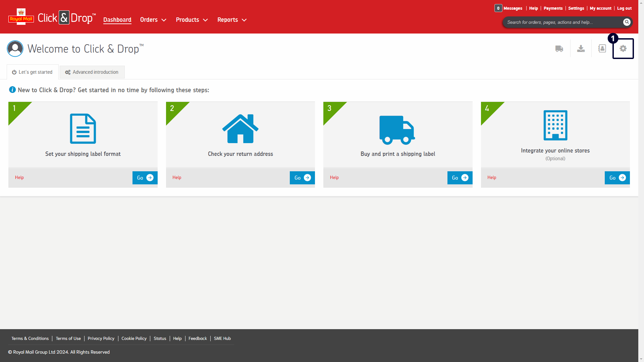Open Messages in the top bar
The width and height of the screenshot is (644, 362).
513,8
